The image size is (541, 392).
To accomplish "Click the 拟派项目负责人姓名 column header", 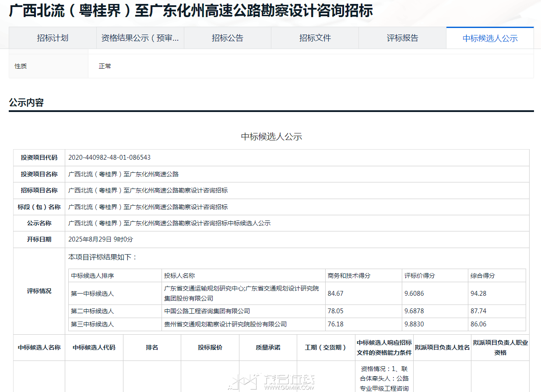I will tap(442, 347).
